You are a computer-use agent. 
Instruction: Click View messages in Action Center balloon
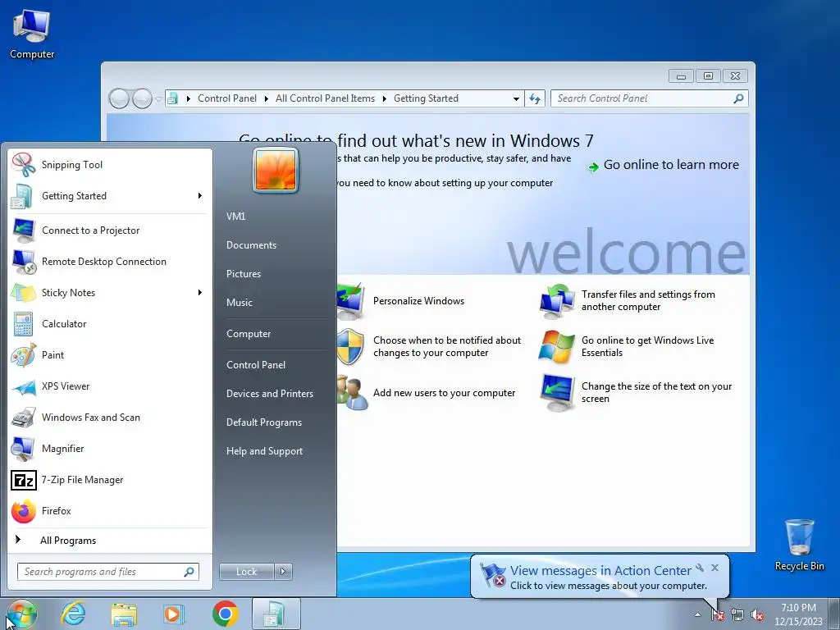point(600,571)
